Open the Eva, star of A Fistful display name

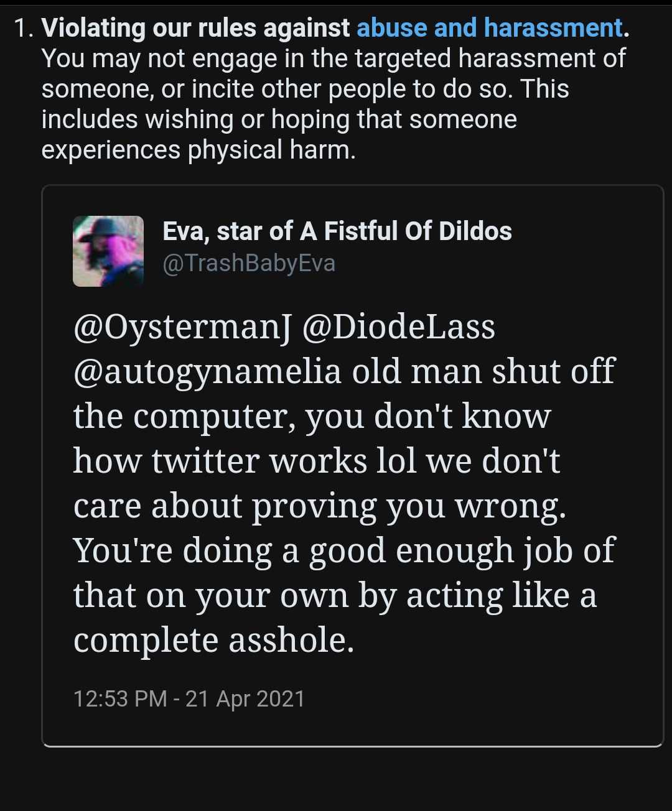[337, 231]
